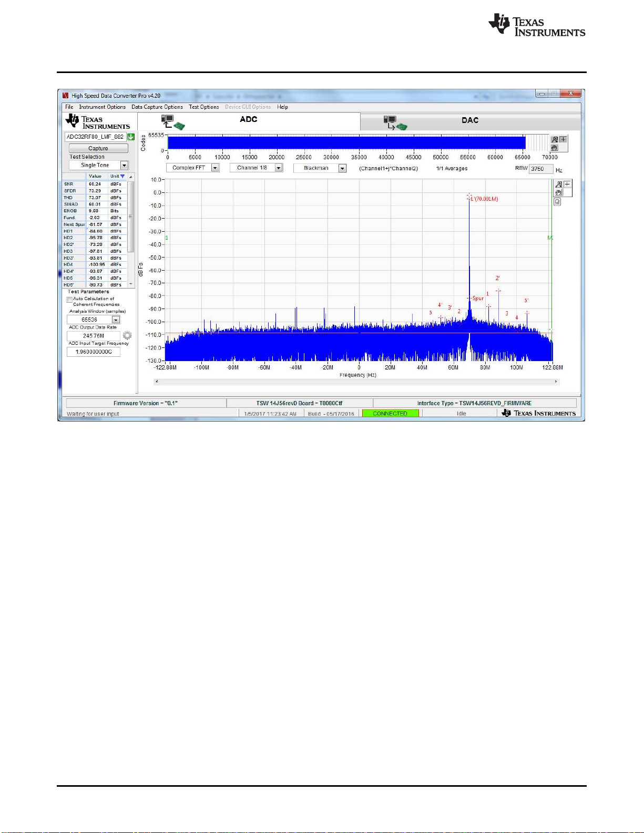This screenshot has width=644, height=833.
Task: Open the Blackman window type dropdown
Action: [342, 169]
